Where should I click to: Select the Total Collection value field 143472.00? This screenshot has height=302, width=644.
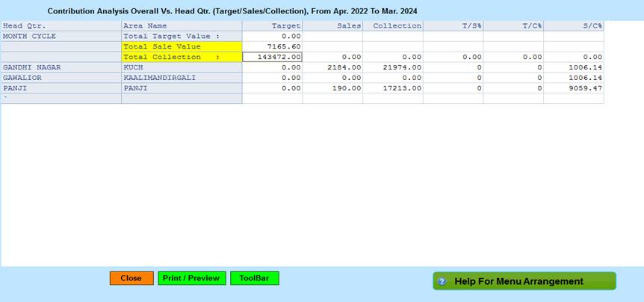pos(273,57)
